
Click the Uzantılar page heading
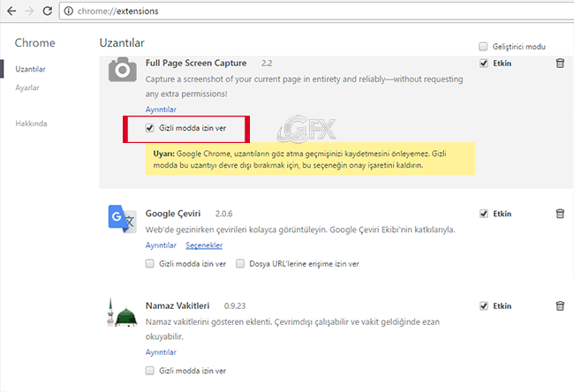click(x=122, y=43)
